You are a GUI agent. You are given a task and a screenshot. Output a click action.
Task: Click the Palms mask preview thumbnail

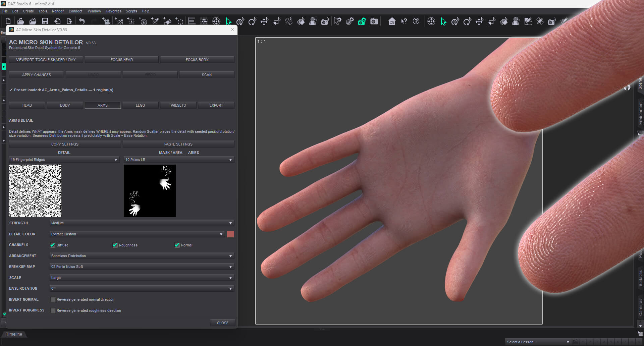pos(150,191)
